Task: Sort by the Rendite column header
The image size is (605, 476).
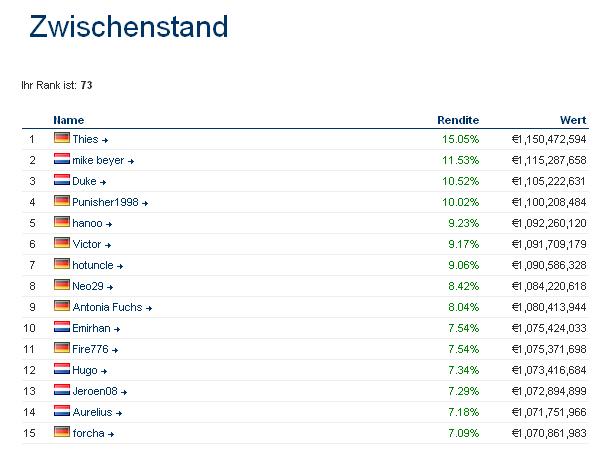Action: pyautogui.click(x=458, y=120)
